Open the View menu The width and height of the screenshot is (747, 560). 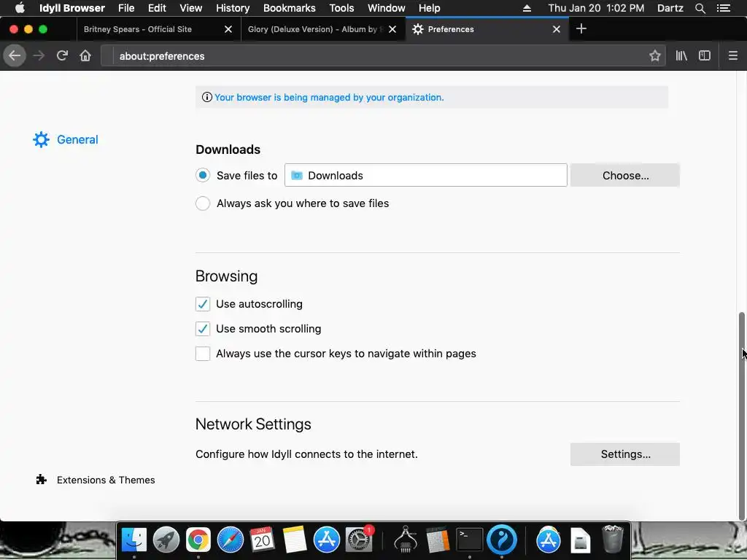coord(190,8)
